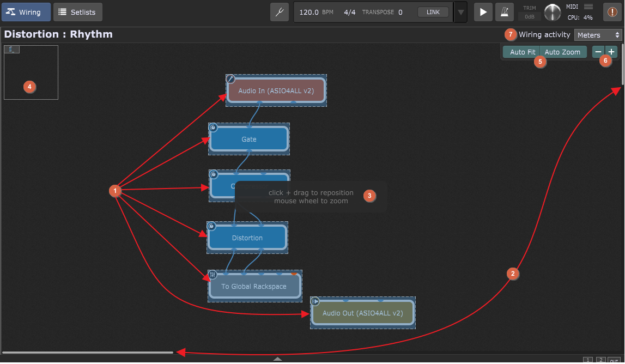Expand the bottom panel with the up arrow
625x364 pixels.
(277, 359)
